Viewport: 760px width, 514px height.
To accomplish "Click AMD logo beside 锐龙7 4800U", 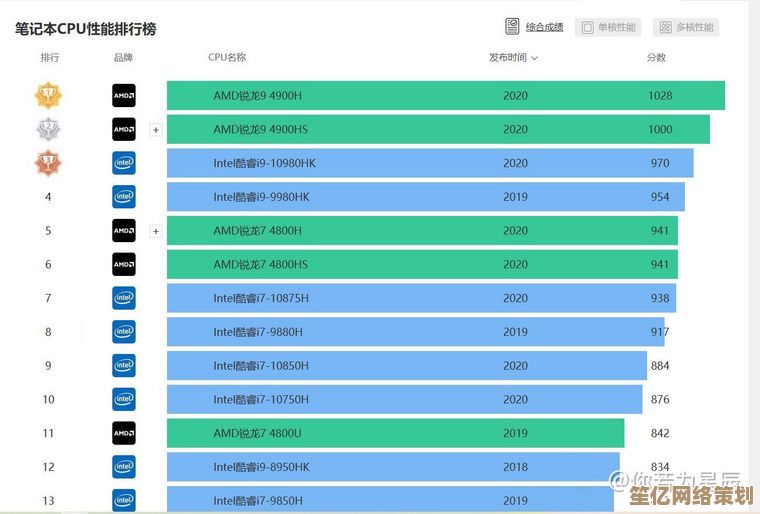I will pos(124,433).
